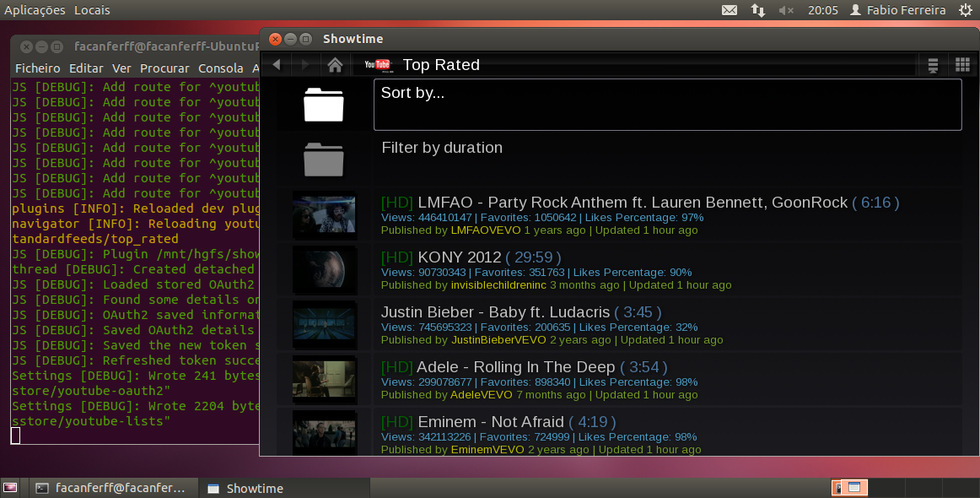
Task: Open the terminal Procurar menu
Action: coord(164,68)
